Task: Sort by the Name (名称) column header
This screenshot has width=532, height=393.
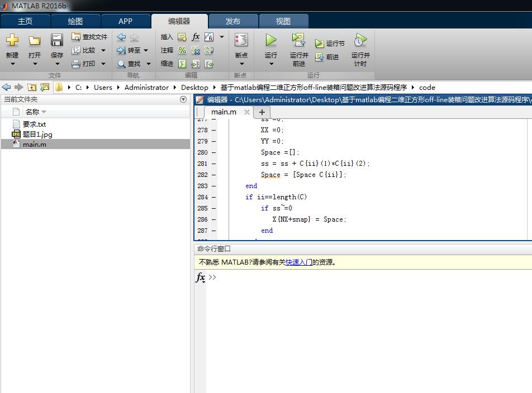Action: (x=32, y=112)
